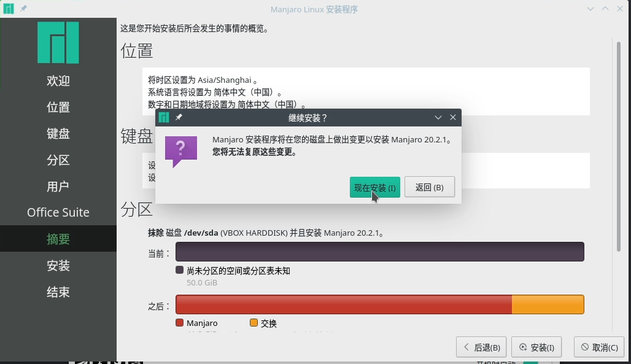Maximize the installer main window
The width and height of the screenshot is (631, 364).
click(x=605, y=9)
